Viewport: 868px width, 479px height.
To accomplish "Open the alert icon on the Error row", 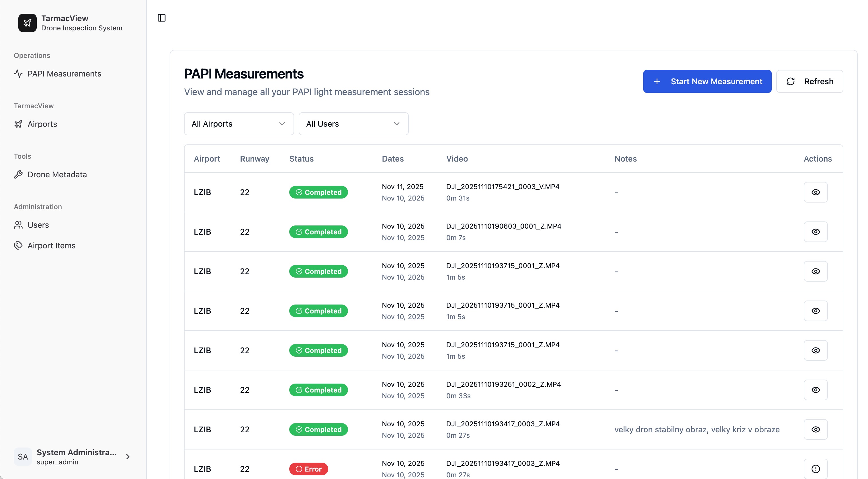I will 816,469.
